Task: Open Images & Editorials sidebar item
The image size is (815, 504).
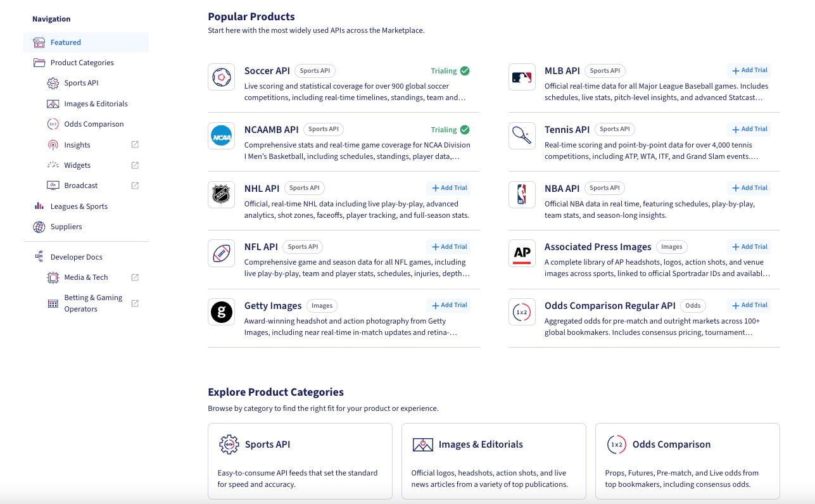Action: (96, 104)
